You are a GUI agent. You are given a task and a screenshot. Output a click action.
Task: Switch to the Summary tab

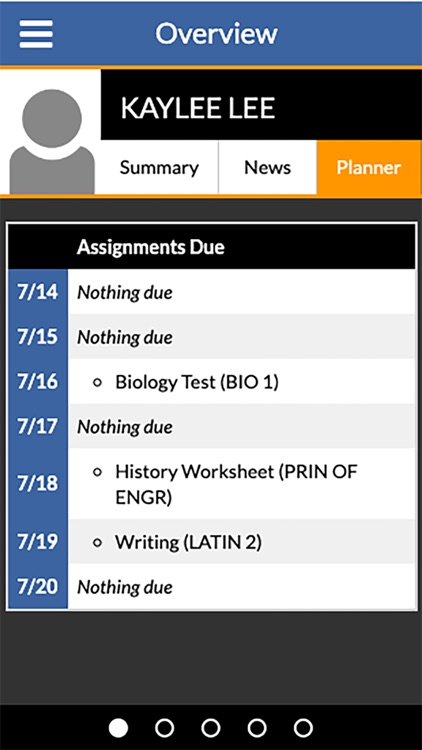159,167
